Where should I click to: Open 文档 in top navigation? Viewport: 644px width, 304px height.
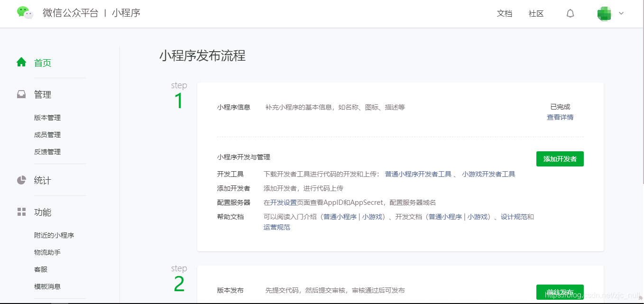tap(505, 14)
